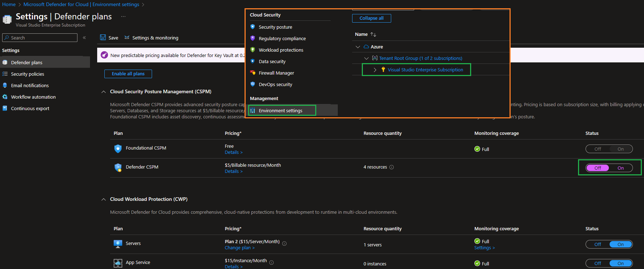Viewport: 644px width, 269px height.
Task: Open Email notifications menu item
Action: tap(45, 85)
